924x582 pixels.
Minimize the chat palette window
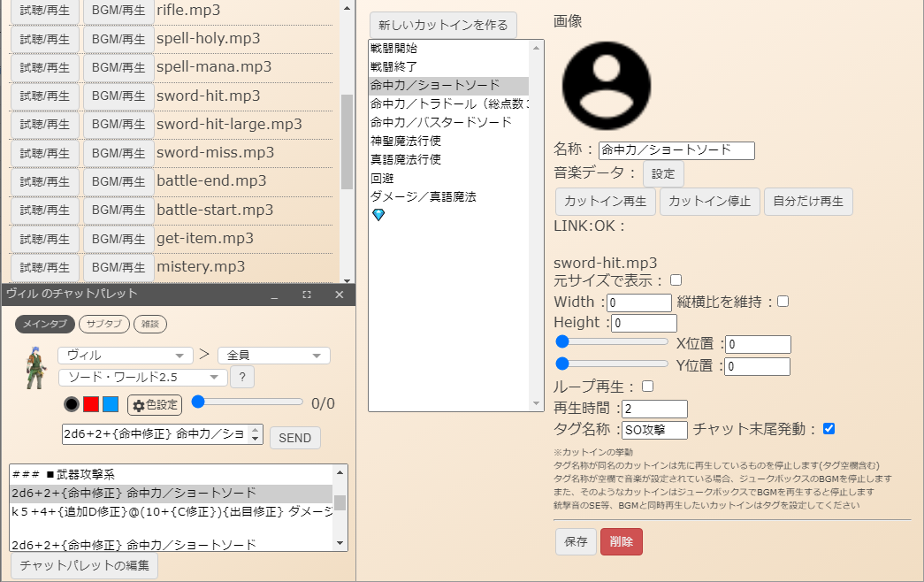(275, 295)
